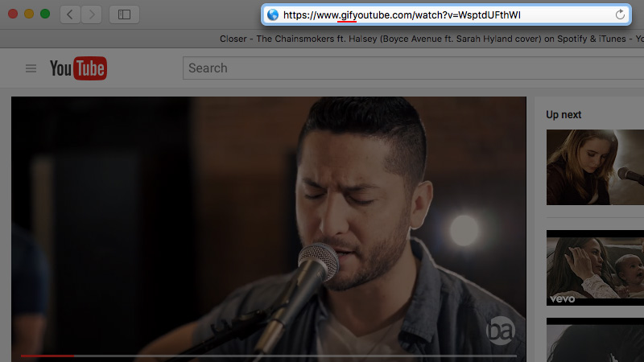Click the ba channel watermark on the video
The height and width of the screenshot is (362, 644).
pyautogui.click(x=500, y=330)
